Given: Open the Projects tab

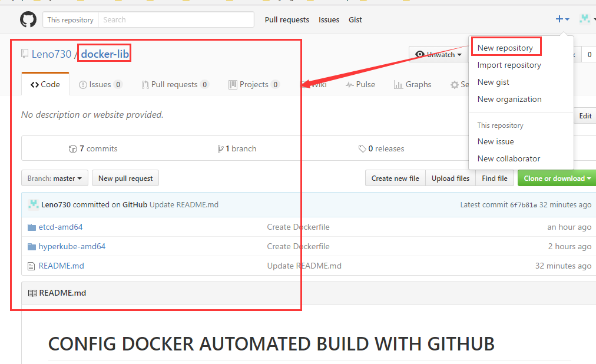Looking at the screenshot, I should [254, 84].
